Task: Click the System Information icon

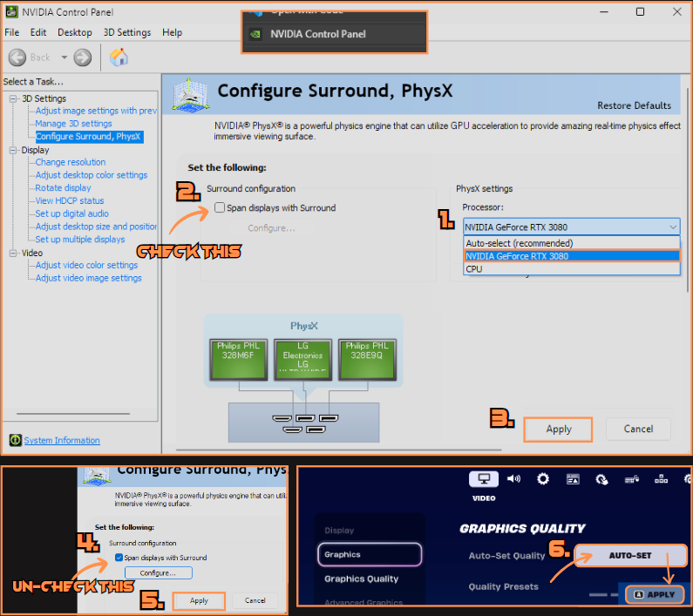Action: (x=16, y=440)
